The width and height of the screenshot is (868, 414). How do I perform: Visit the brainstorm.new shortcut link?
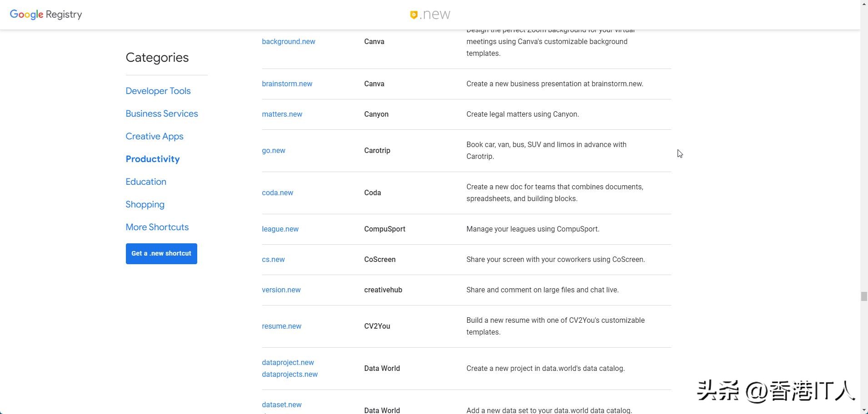click(287, 84)
